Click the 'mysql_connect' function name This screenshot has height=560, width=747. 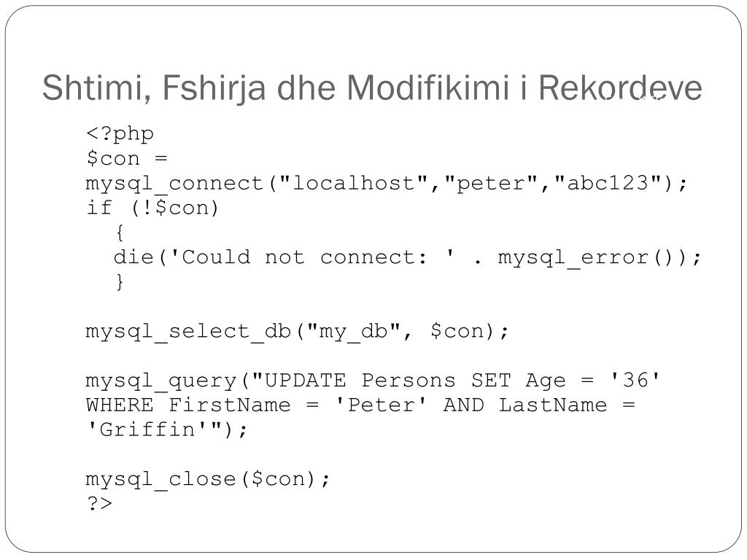174,183
